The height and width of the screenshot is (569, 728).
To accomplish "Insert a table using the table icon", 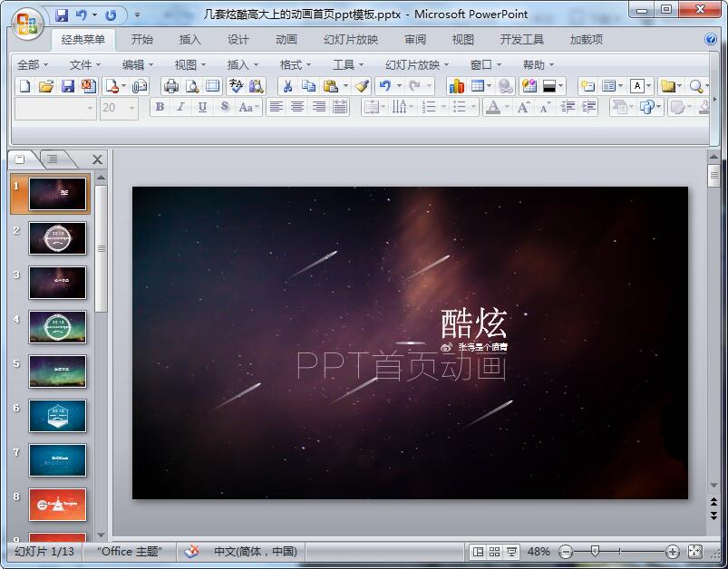I will point(477,86).
